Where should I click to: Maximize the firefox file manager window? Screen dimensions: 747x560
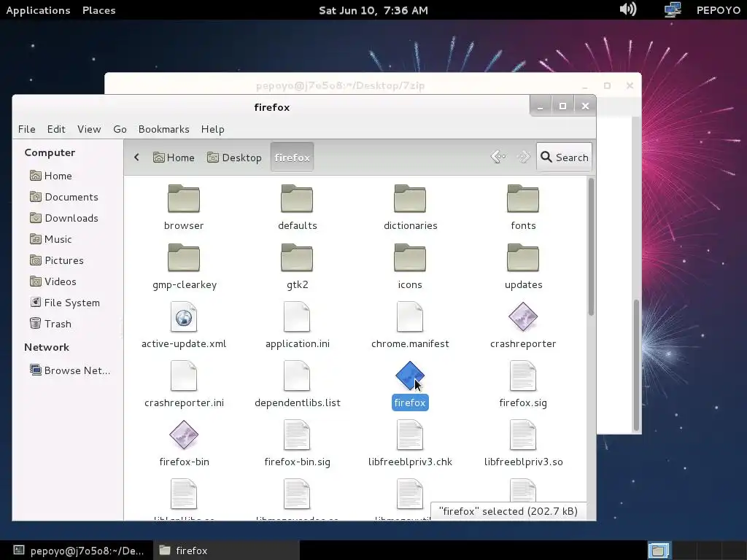[x=562, y=106]
